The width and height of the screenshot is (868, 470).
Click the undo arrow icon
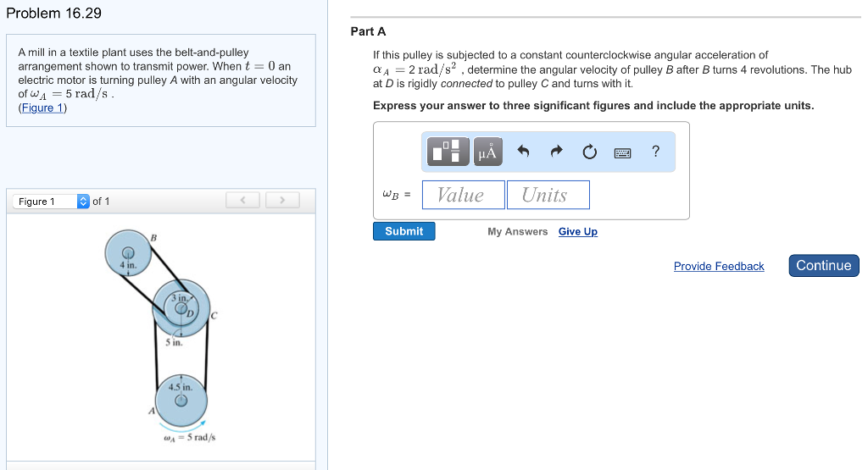[523, 152]
